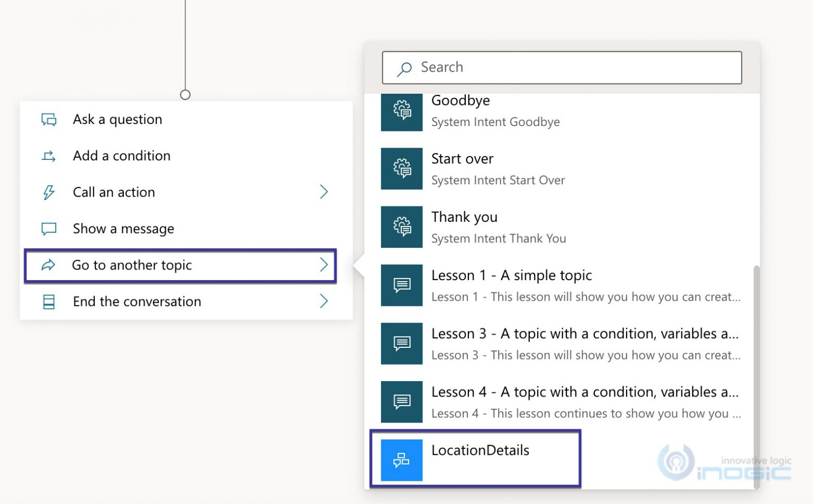Viewport: 813px width, 504px height.
Task: Expand the End the conversation submenu chevron
Action: pyautogui.click(x=324, y=302)
